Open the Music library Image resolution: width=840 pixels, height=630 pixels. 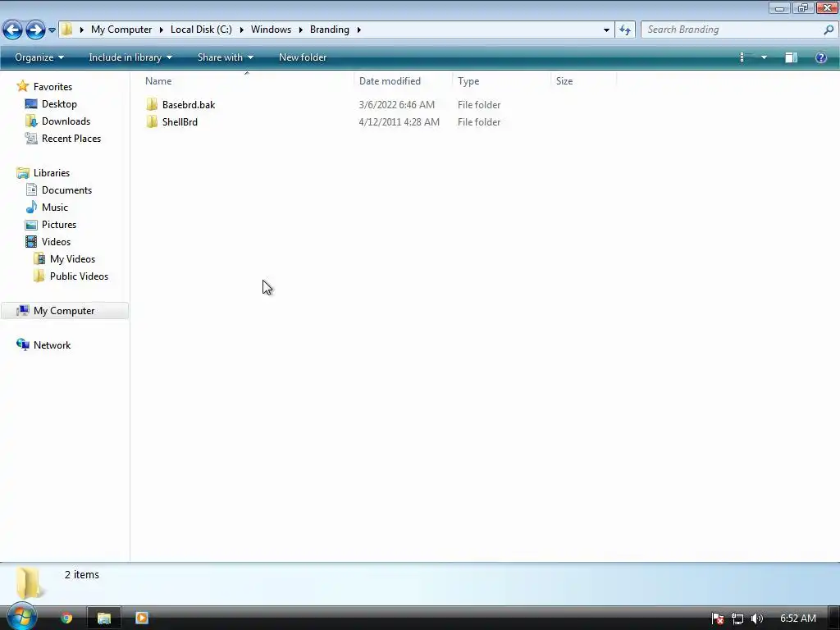(x=55, y=208)
